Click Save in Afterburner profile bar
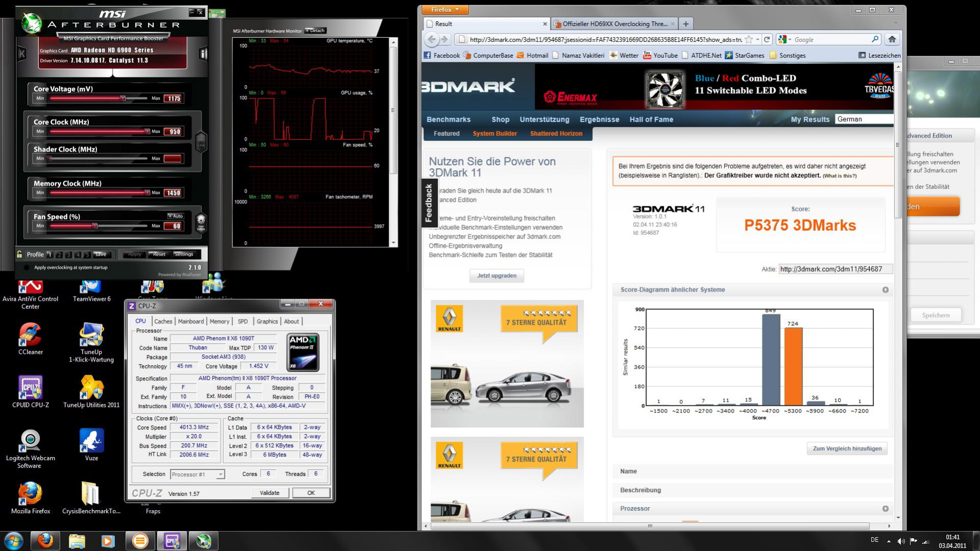980x551 pixels. point(101,254)
